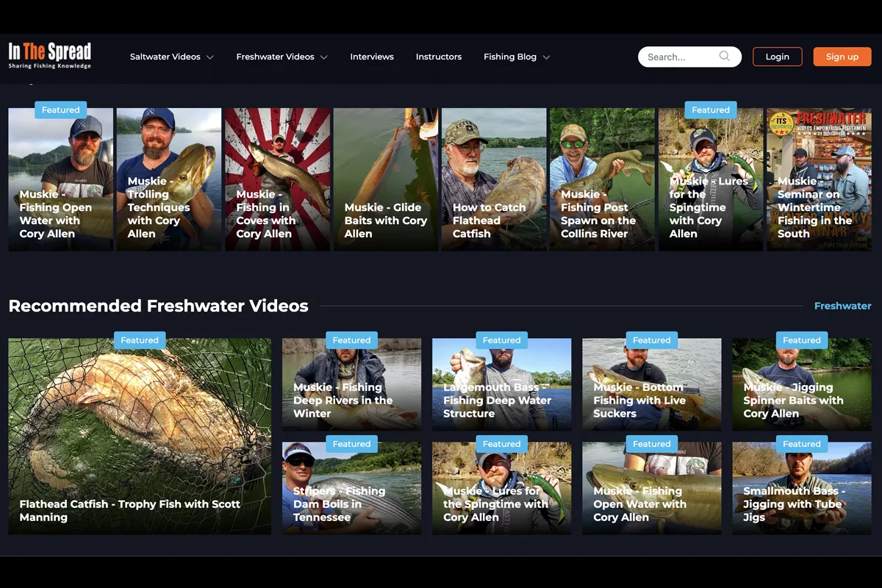Open the Largemouth Bass Fishing Deep Water Structure video
Viewport: 882px width, 588px height.
point(501,384)
